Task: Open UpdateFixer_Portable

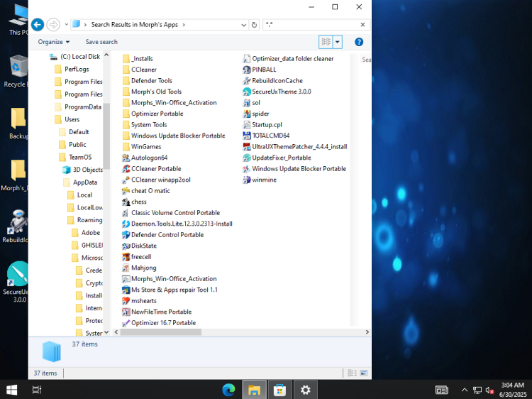Action: [277, 158]
